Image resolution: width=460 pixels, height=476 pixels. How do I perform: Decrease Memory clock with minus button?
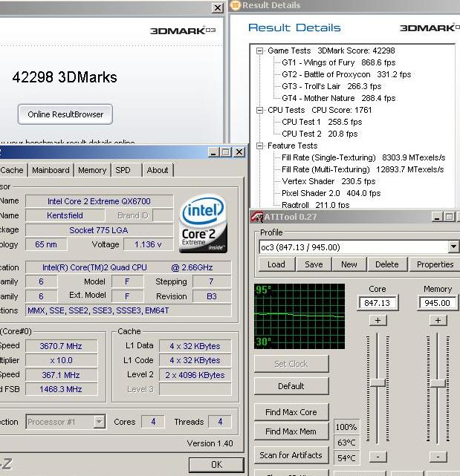pyautogui.click(x=438, y=457)
